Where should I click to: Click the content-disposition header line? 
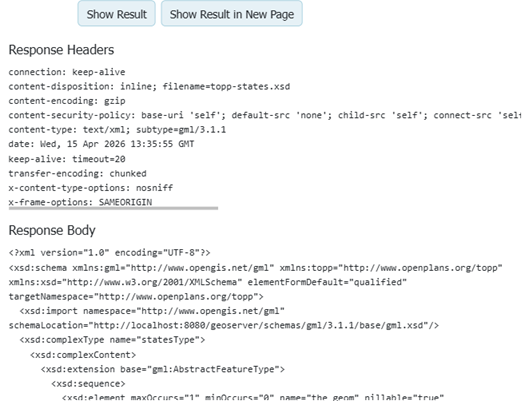tap(149, 87)
